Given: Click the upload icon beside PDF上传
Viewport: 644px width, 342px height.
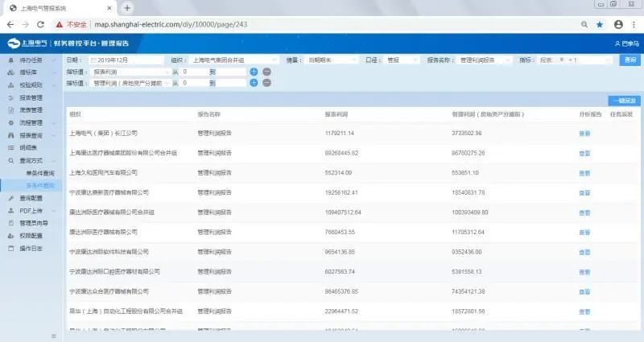Looking at the screenshot, I should pos(11,211).
